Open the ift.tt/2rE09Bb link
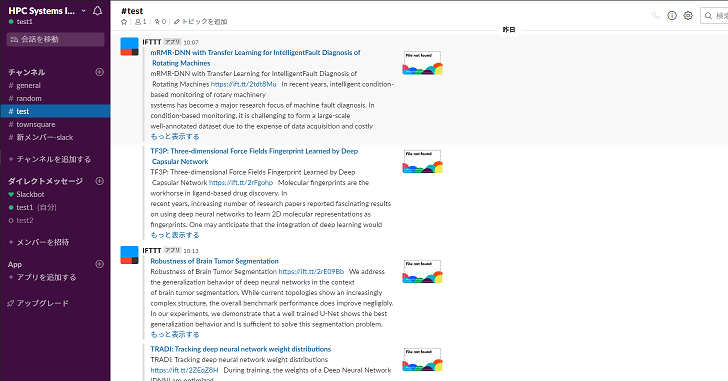Screen dimensions: 728x381 (311, 271)
